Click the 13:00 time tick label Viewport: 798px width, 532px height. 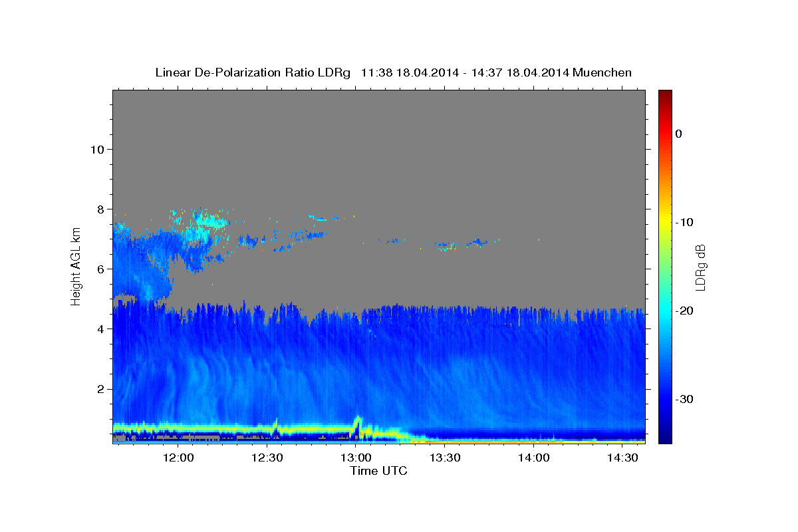pos(356,458)
